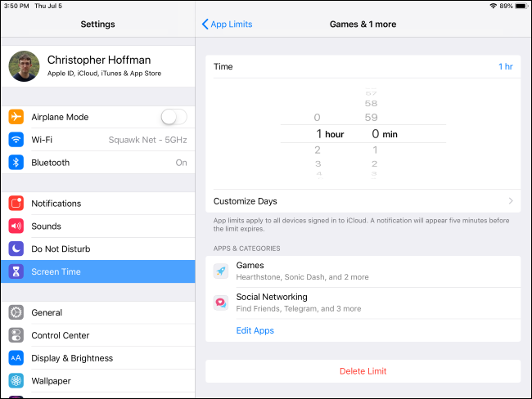Open General settings

point(97,312)
